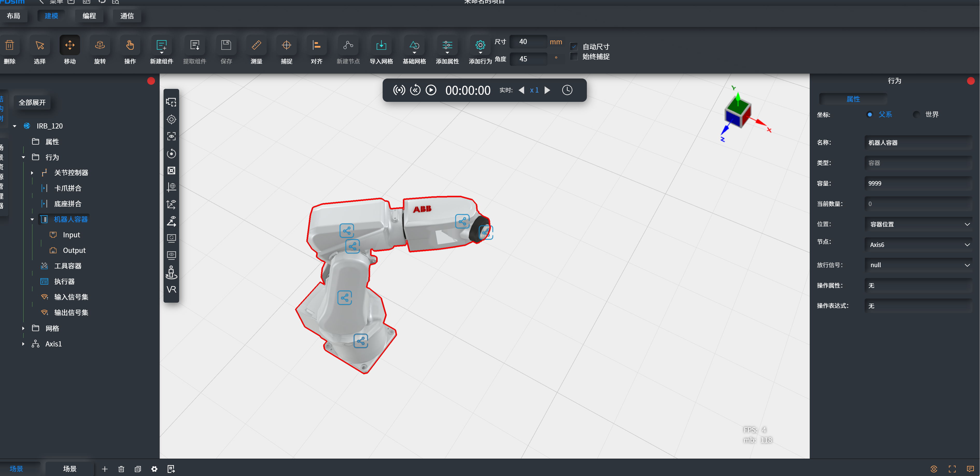Toggle the 自动尺寸 checkbox

[574, 47]
